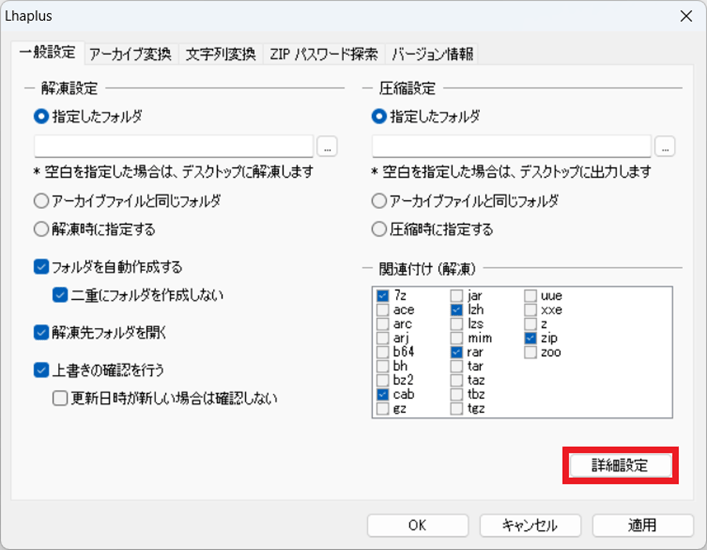Browse for extraction folder with ... button
The image size is (707, 550).
point(327,147)
